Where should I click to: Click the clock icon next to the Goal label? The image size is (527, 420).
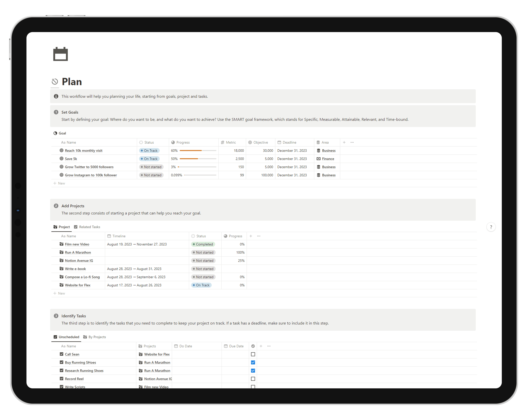(x=55, y=133)
